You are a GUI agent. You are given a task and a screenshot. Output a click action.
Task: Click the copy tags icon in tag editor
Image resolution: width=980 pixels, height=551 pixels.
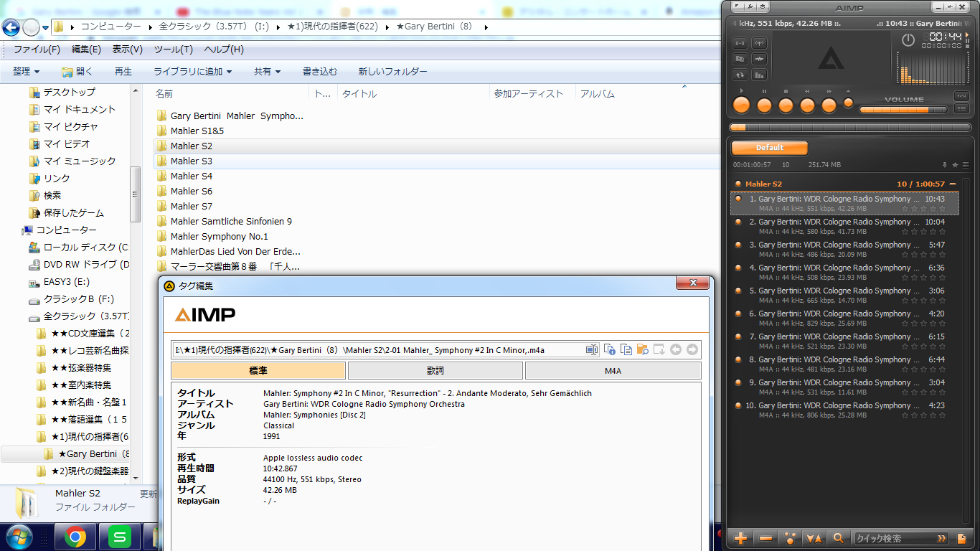[626, 349]
